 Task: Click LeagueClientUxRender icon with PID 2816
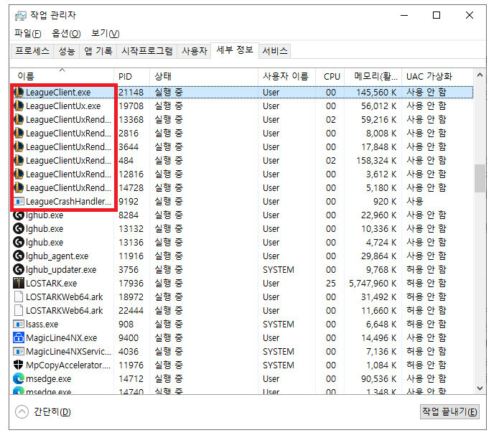click(x=19, y=134)
